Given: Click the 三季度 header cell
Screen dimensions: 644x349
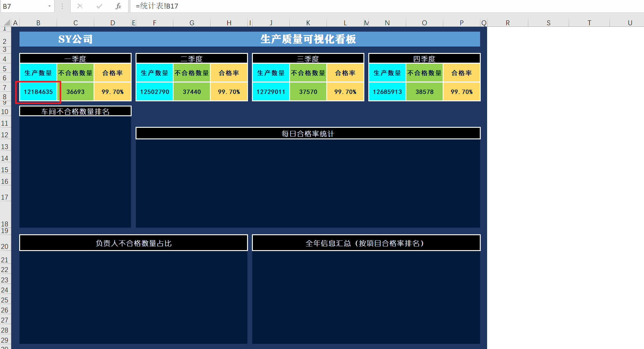Looking at the screenshot, I should coord(308,58).
